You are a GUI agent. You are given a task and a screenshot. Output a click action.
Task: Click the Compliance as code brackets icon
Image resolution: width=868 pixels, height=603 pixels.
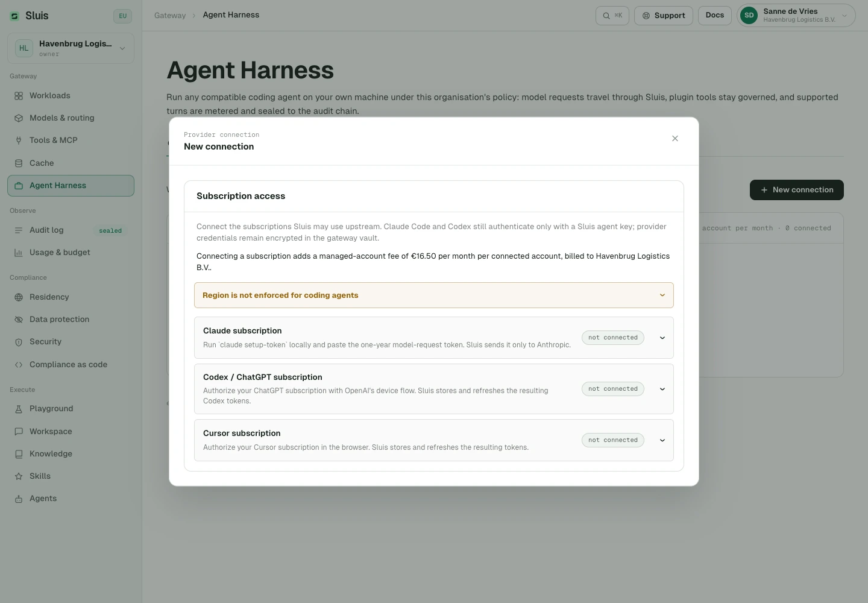[19, 365]
